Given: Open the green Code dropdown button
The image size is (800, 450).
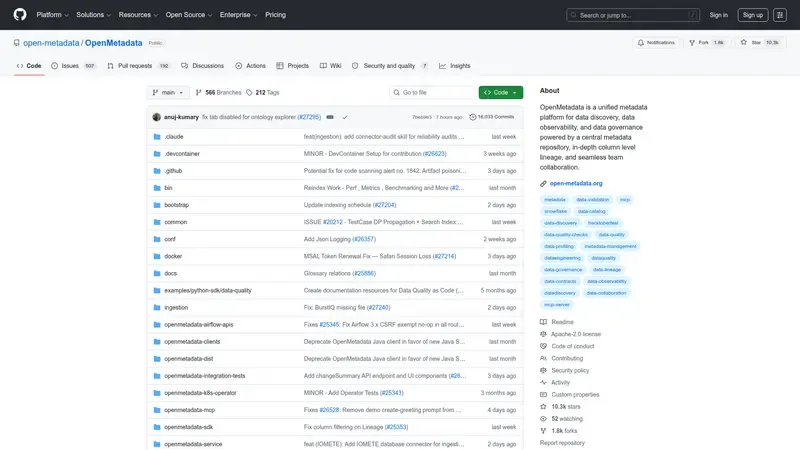Looking at the screenshot, I should (x=501, y=93).
